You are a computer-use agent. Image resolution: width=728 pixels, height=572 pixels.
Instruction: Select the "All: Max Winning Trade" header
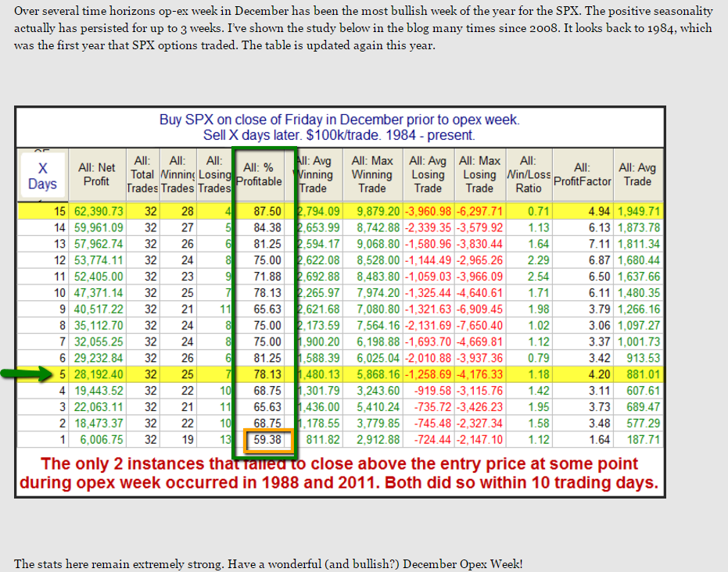[372, 174]
